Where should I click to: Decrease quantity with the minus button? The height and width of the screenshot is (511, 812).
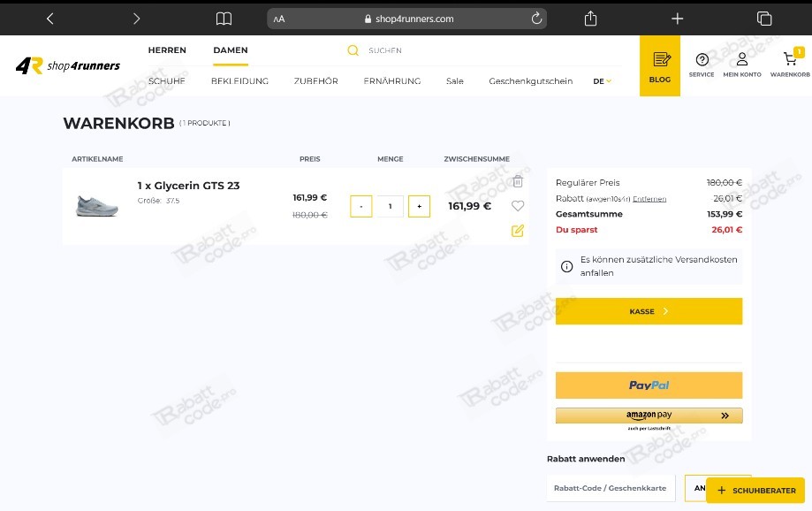pyautogui.click(x=361, y=206)
